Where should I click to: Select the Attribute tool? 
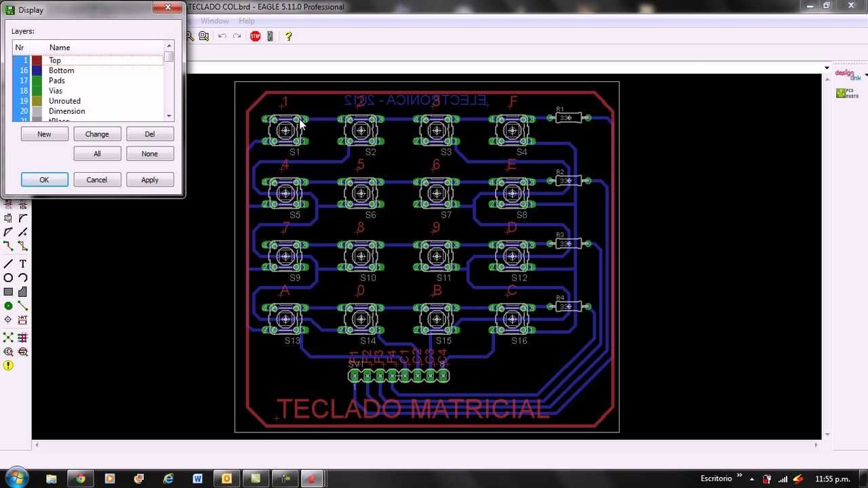tap(23, 320)
